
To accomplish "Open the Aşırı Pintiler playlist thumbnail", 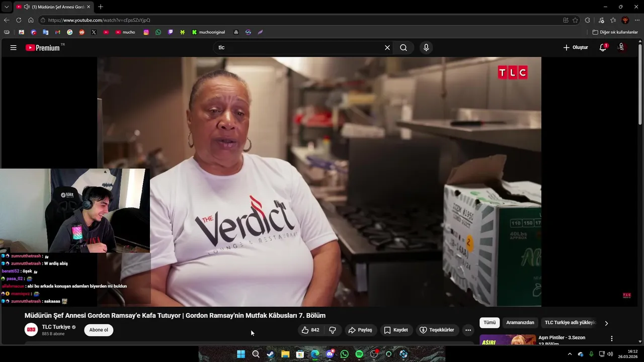I will pos(507,340).
